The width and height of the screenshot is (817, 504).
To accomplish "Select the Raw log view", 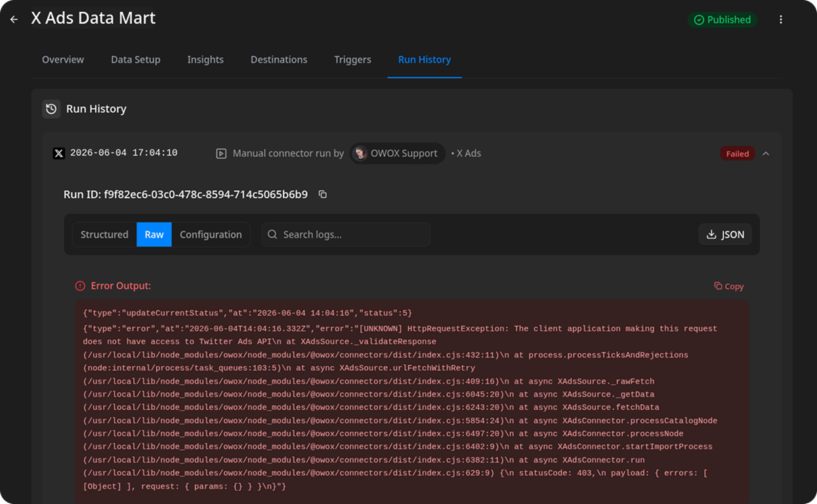I will (x=154, y=234).
